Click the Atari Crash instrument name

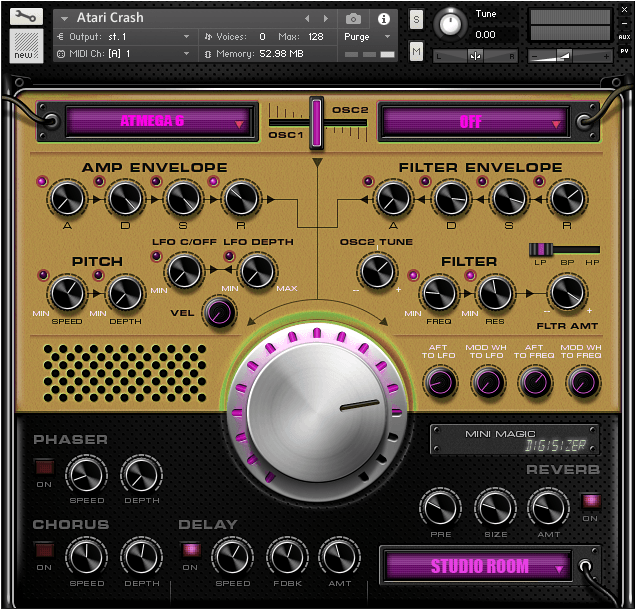[x=110, y=18]
